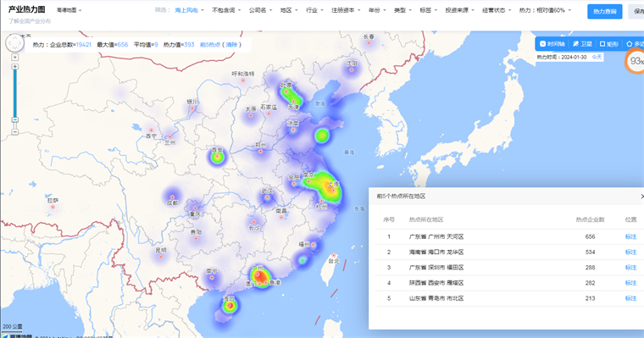This screenshot has height=338, width=644.
Task: Click the 热点企业数 column header
Action: click(591, 219)
